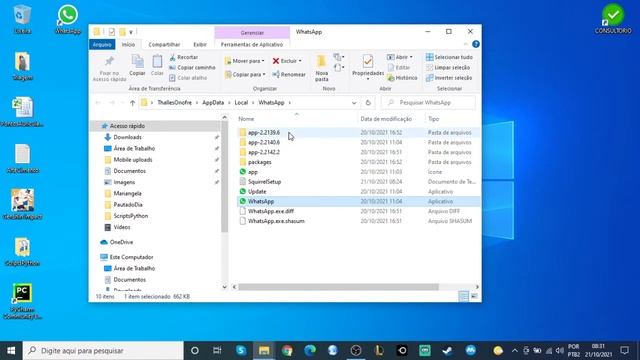This screenshot has height=360, width=640.
Task: Select the app-2.2139.6 folder
Action: click(x=264, y=133)
